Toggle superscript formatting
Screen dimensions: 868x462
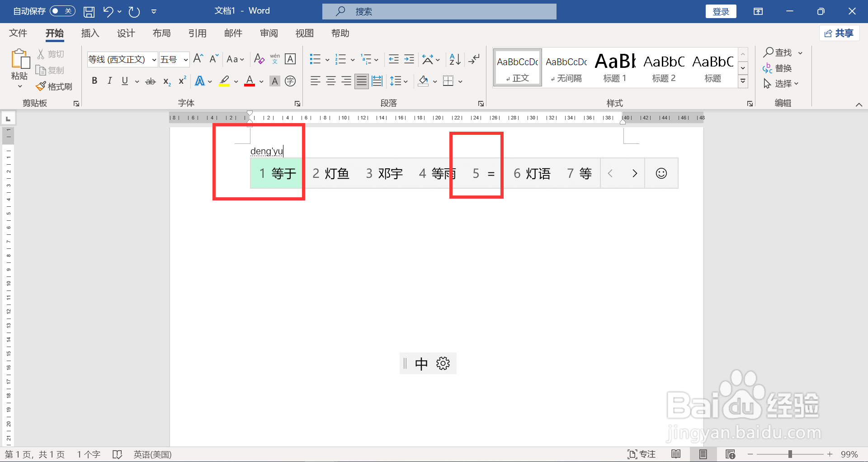[x=182, y=81]
